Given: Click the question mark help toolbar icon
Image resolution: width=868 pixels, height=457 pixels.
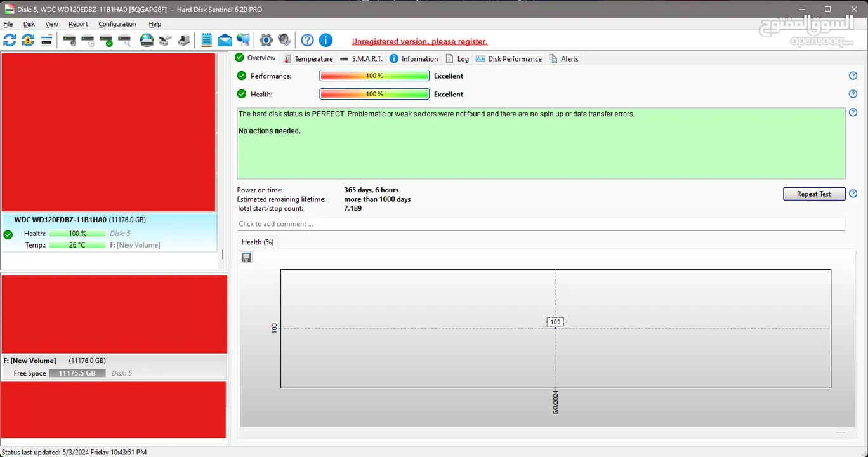Looking at the screenshot, I should [x=307, y=41].
